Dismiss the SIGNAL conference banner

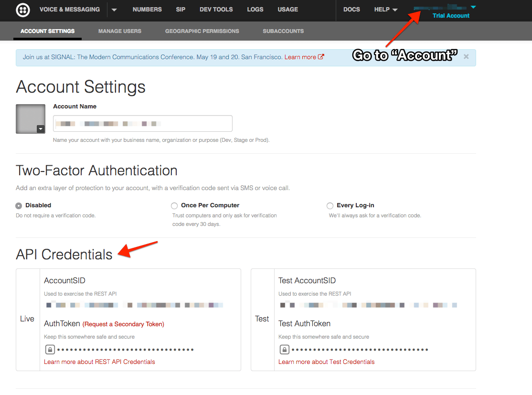coord(466,56)
